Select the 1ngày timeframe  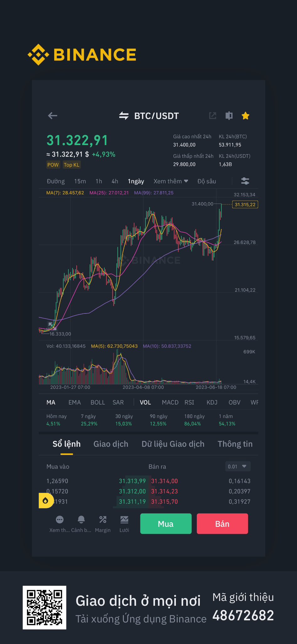click(x=136, y=181)
